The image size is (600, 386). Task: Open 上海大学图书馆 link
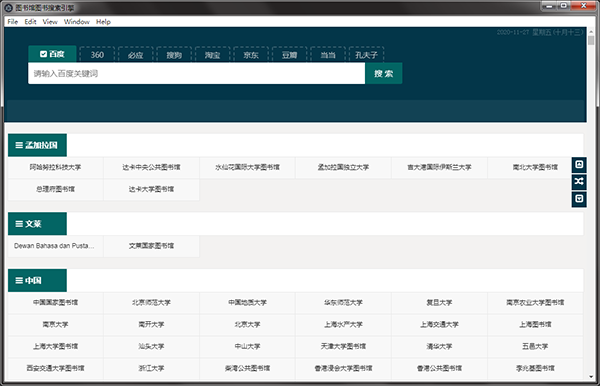pos(55,346)
